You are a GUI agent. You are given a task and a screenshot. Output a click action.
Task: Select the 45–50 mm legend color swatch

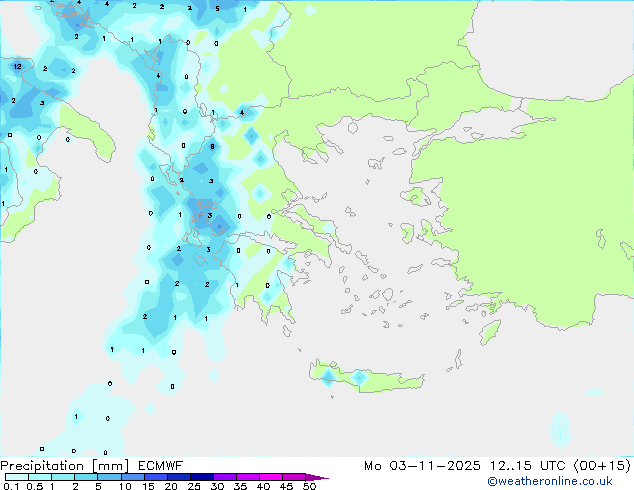(x=294, y=477)
